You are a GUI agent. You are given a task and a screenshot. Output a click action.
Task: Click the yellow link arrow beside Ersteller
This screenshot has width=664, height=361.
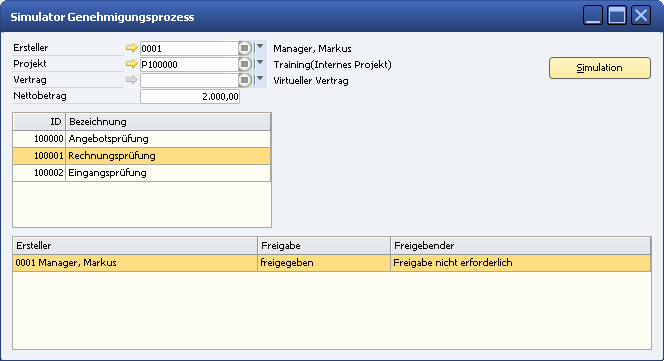[132, 48]
